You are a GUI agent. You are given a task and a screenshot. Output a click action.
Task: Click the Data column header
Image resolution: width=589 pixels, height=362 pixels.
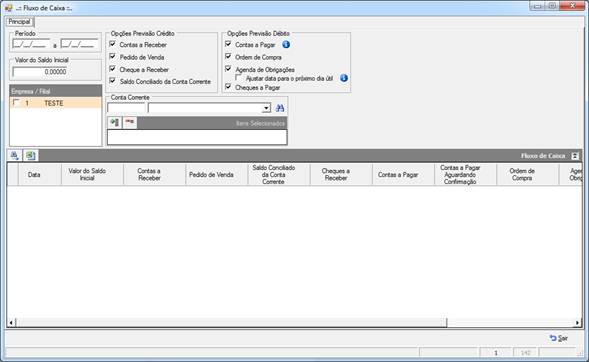click(39, 175)
